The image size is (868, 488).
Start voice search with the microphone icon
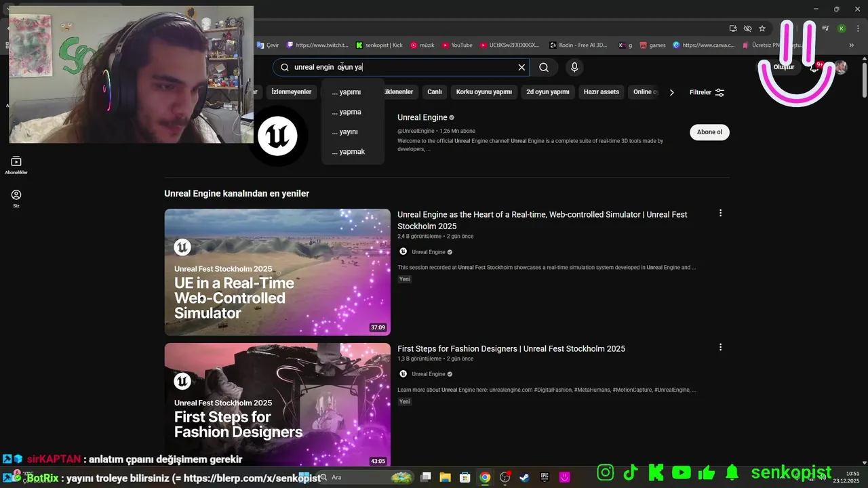574,67
